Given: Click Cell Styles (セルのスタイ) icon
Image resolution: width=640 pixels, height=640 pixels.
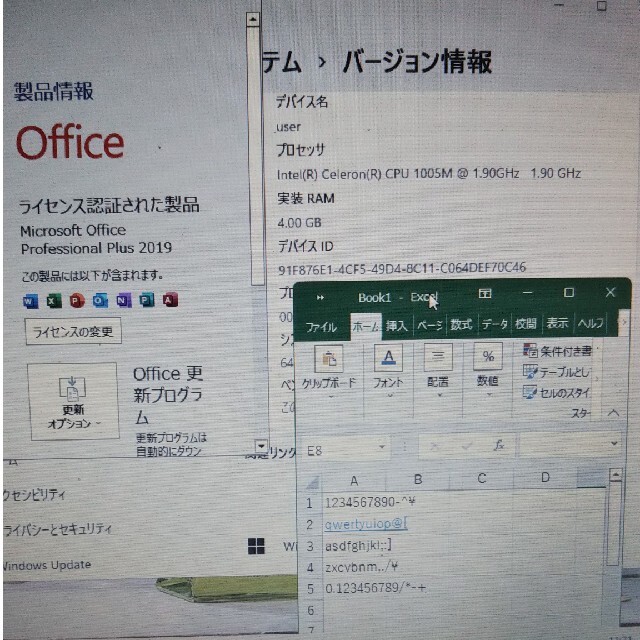Looking at the screenshot, I should tap(530, 392).
